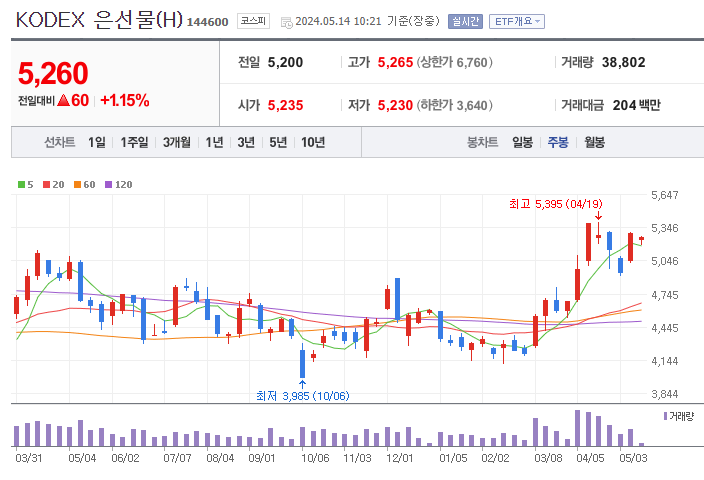Click the 거래량 38,802 volume value
Image resolution: width=704 pixels, height=480 pixels.
click(624, 62)
